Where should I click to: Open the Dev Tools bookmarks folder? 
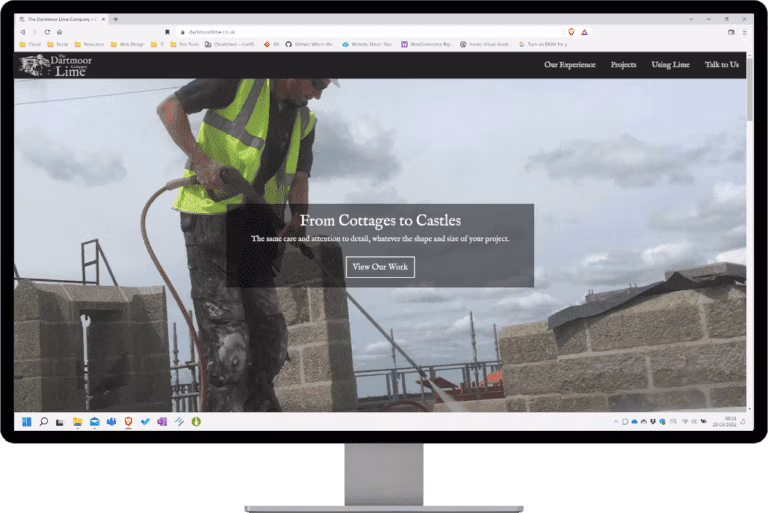[x=184, y=44]
